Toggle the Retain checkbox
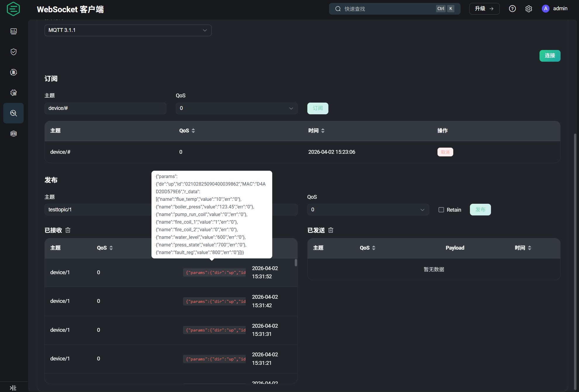 [x=441, y=210]
